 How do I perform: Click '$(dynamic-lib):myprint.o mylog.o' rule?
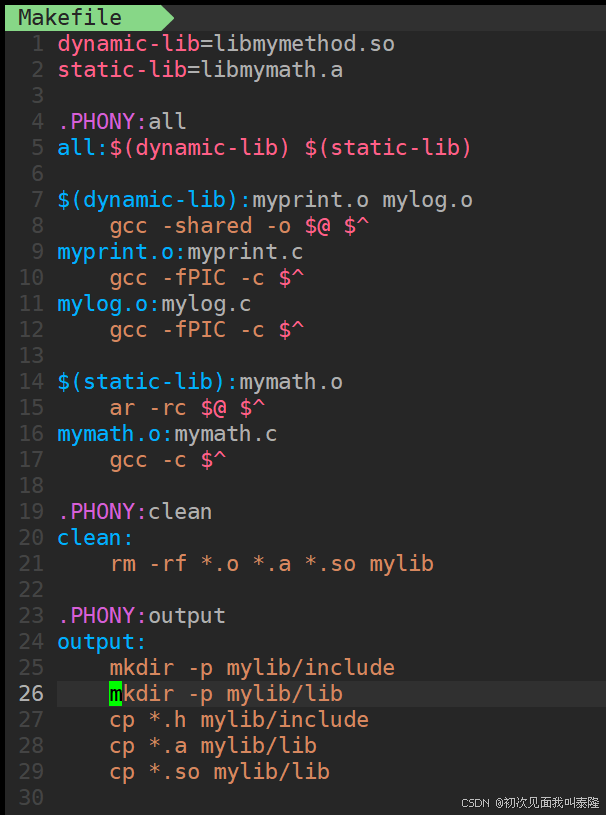(265, 200)
